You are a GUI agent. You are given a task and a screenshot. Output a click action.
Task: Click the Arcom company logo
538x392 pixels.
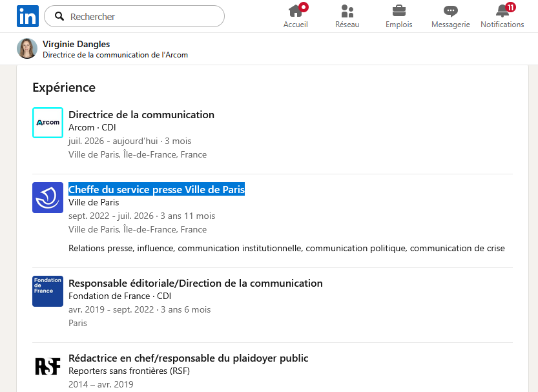[x=48, y=123]
